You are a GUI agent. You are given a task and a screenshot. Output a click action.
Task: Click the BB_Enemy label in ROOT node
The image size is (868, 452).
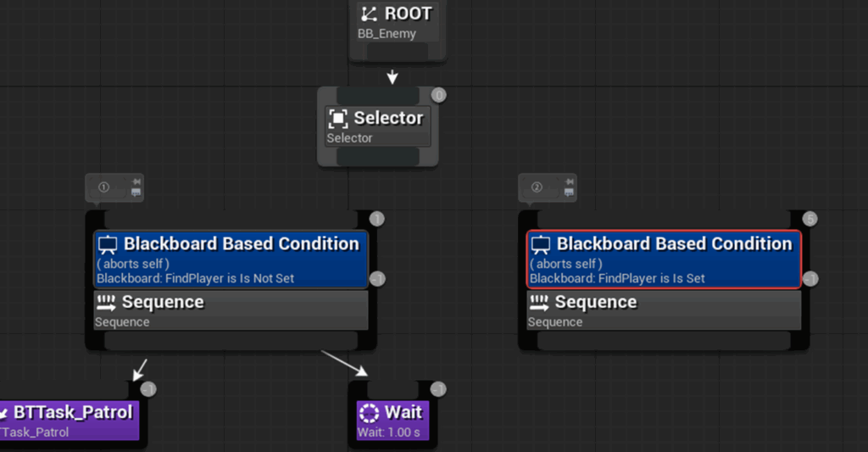click(x=387, y=34)
